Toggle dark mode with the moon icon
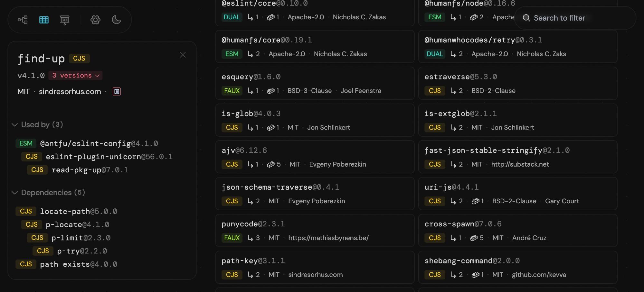The image size is (644, 292). tap(117, 20)
